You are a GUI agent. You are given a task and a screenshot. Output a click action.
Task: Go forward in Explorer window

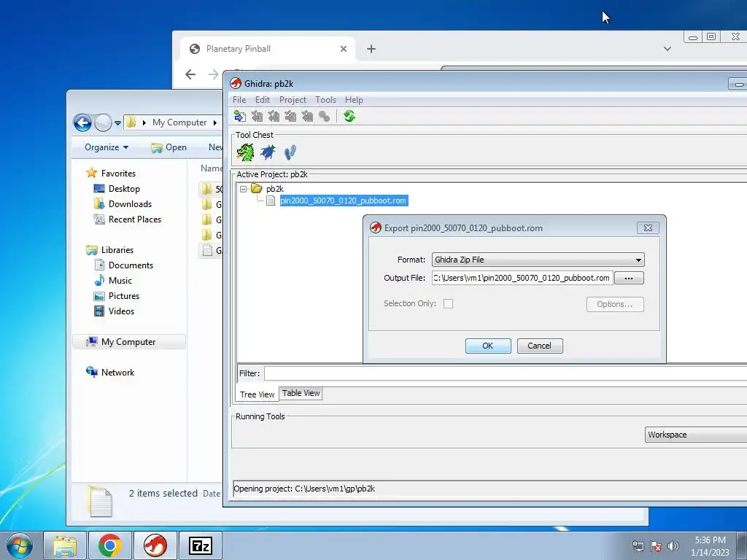(103, 122)
